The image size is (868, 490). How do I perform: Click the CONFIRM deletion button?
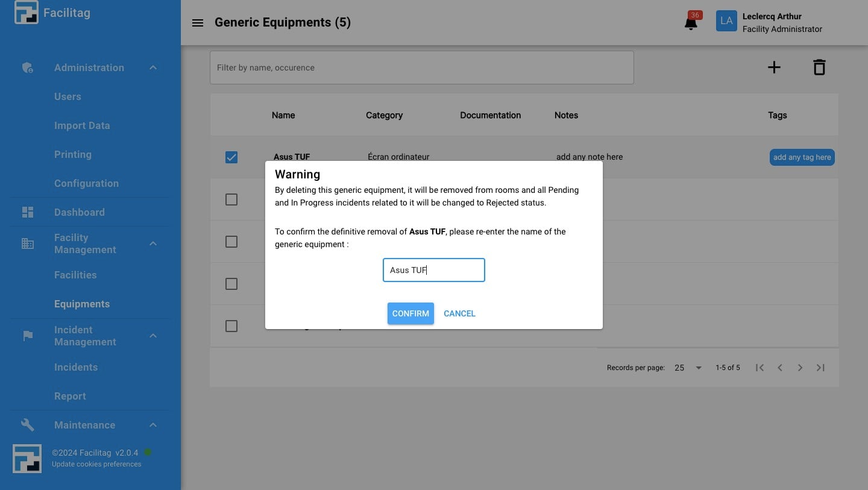coord(410,313)
